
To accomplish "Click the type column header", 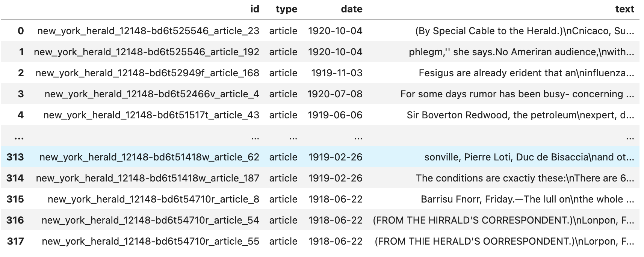I will point(286,9).
